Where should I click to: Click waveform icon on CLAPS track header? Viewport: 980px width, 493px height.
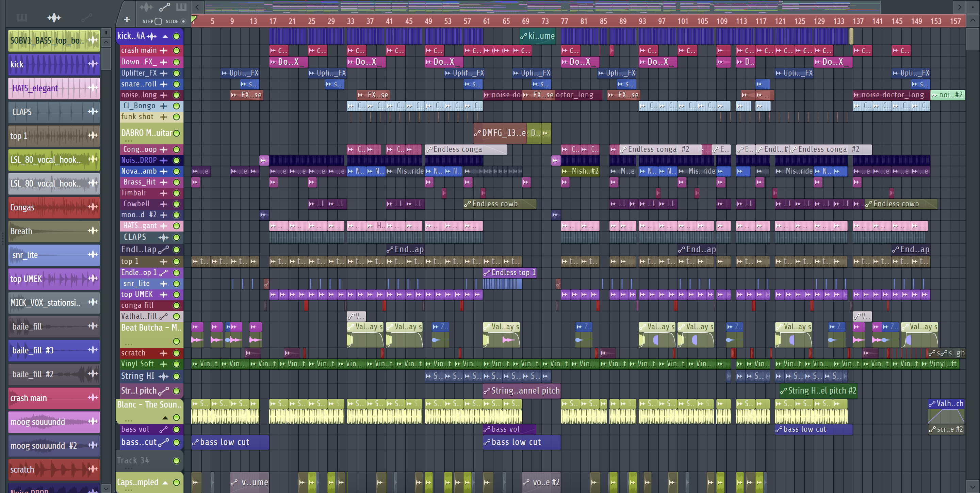164,238
